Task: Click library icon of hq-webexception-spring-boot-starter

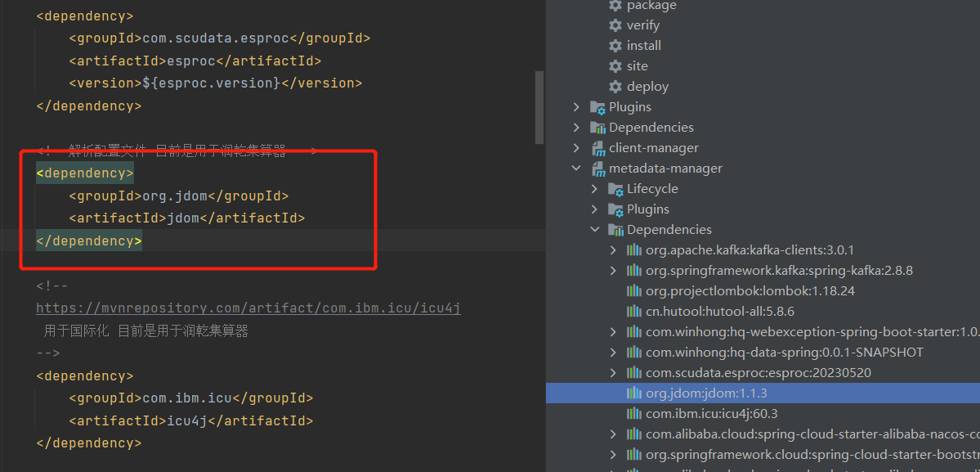Action: click(634, 332)
